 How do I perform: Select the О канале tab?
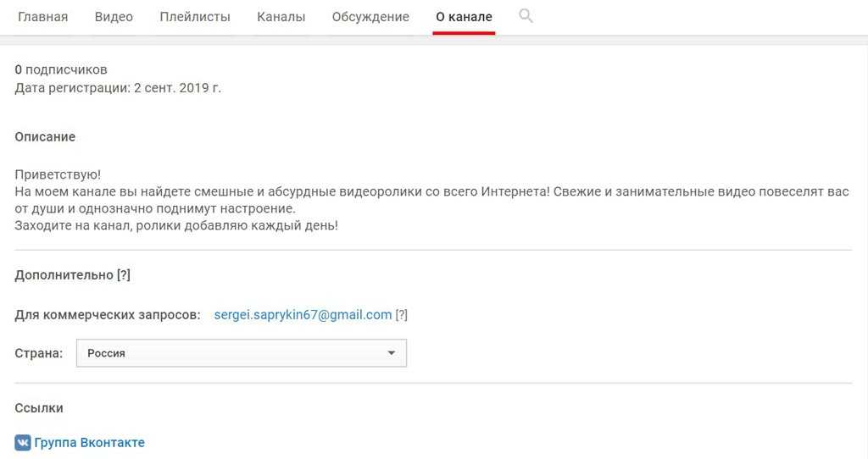click(464, 17)
